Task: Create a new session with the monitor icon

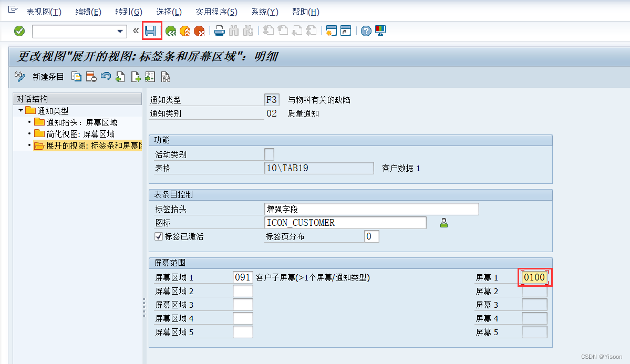Action: pyautogui.click(x=379, y=31)
